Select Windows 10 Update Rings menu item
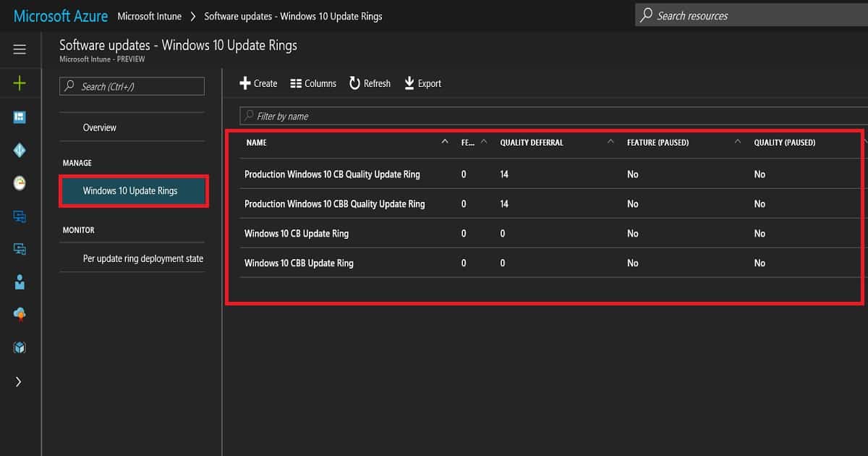The width and height of the screenshot is (868, 456). [134, 191]
